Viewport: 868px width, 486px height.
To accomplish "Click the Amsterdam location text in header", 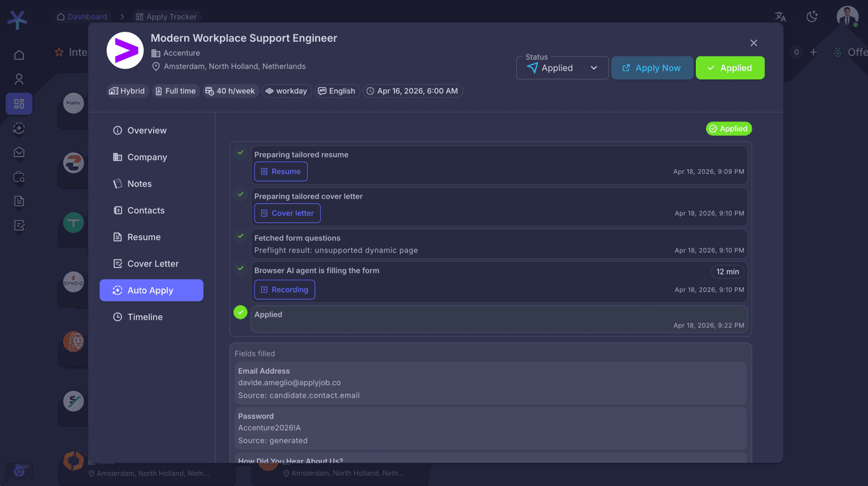I will point(234,67).
